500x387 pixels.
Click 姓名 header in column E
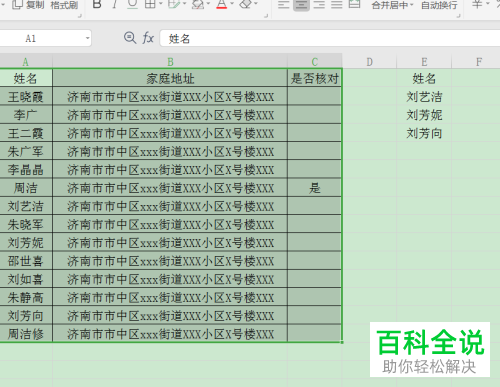tap(424, 78)
